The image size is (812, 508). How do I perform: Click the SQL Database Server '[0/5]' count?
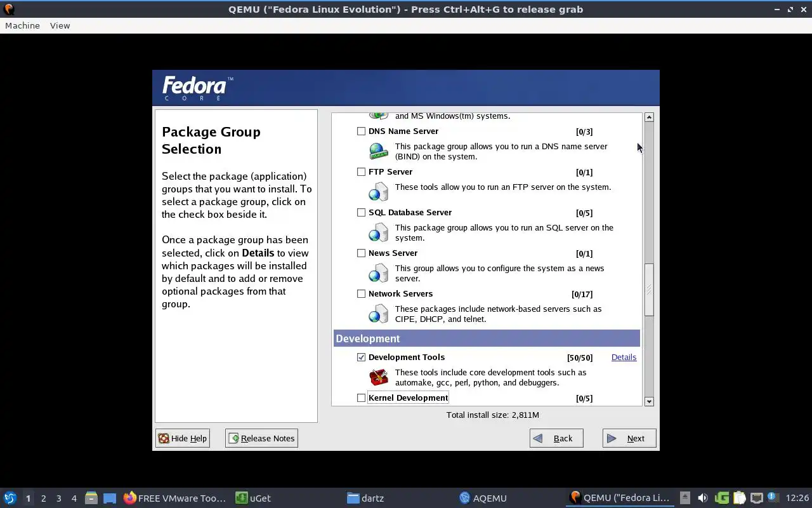pos(584,213)
